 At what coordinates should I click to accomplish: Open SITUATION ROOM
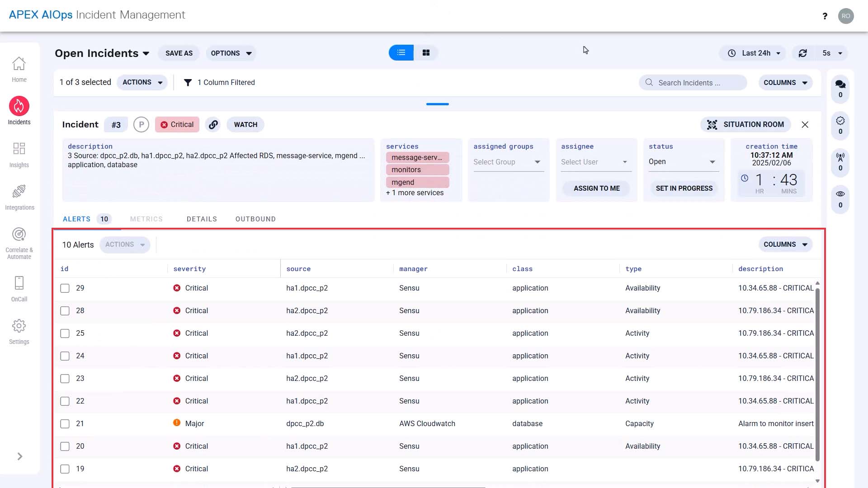(x=745, y=125)
